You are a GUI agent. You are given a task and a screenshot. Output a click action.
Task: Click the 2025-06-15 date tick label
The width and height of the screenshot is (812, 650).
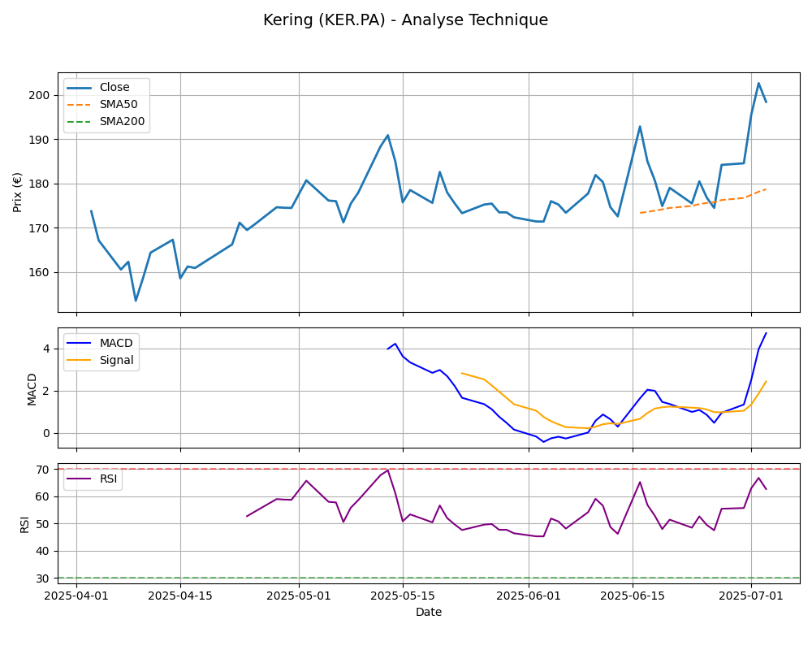(633, 595)
